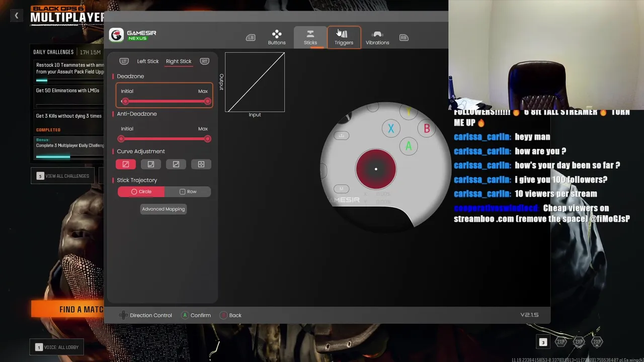The height and width of the screenshot is (362, 644).
Task: Click the RT icon beside Right Stick
Action: click(x=204, y=61)
